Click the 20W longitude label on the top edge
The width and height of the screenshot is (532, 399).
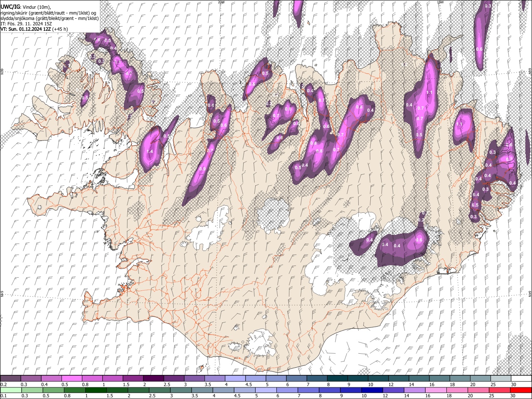point(221,2)
